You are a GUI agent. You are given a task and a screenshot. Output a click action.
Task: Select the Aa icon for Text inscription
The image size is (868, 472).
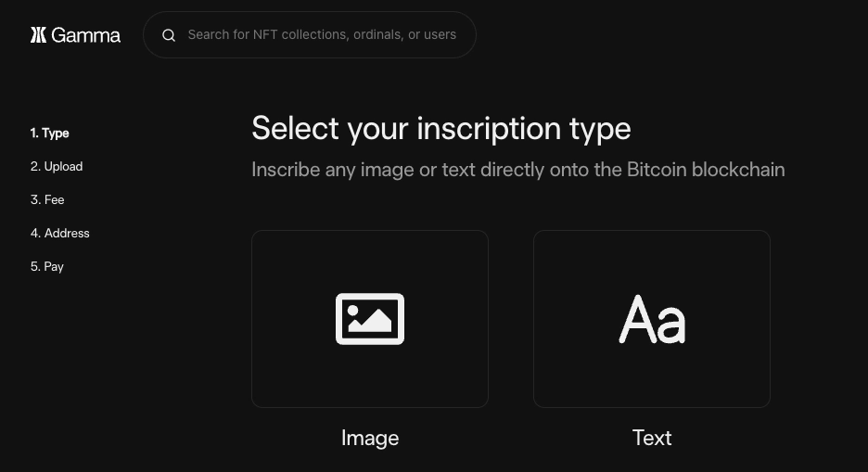pos(652,319)
